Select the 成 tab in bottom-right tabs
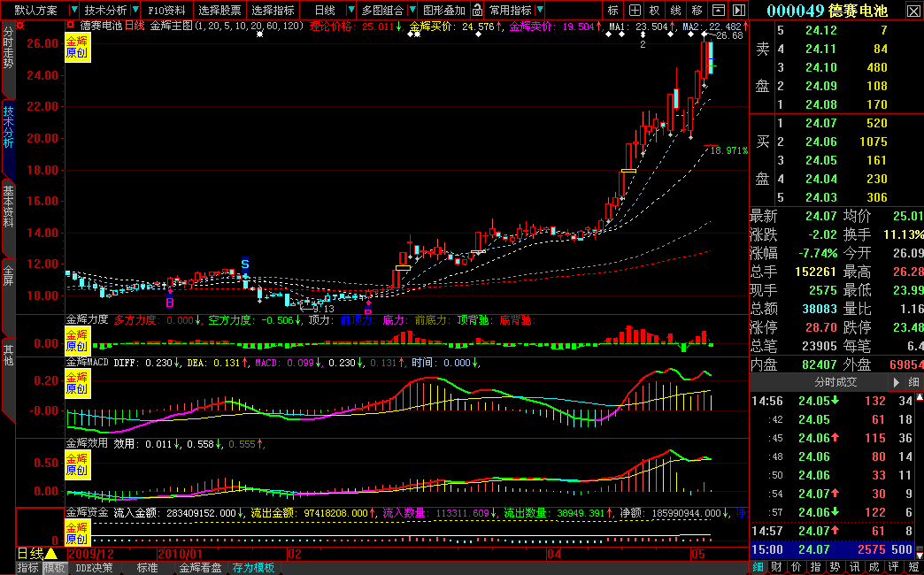This screenshot has width=924, height=575. pyautogui.click(x=872, y=567)
